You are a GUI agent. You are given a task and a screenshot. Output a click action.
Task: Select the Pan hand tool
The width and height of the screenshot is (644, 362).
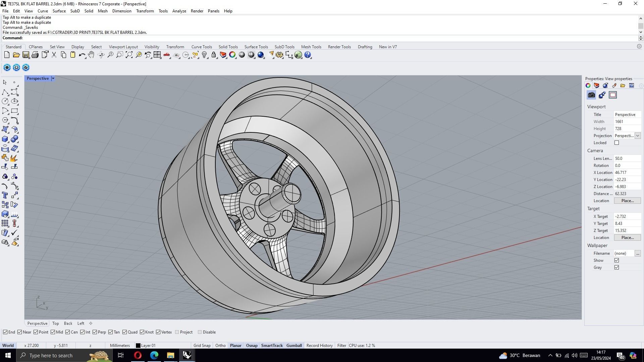click(91, 55)
